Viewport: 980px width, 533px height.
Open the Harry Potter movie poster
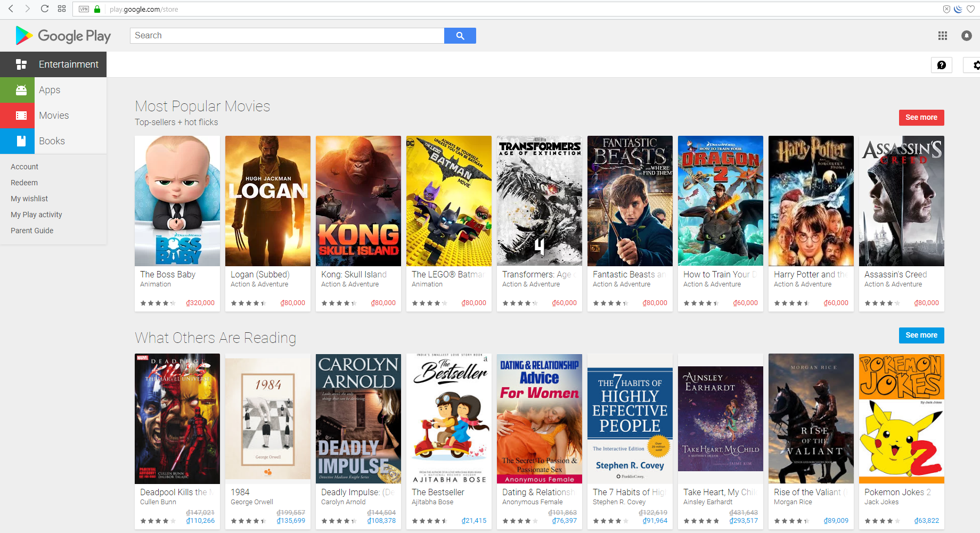point(811,201)
